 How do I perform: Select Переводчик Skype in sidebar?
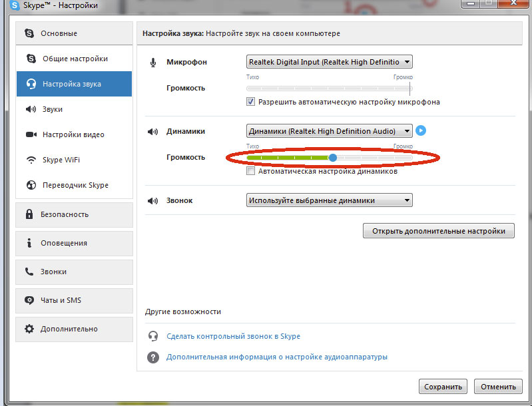[74, 185]
